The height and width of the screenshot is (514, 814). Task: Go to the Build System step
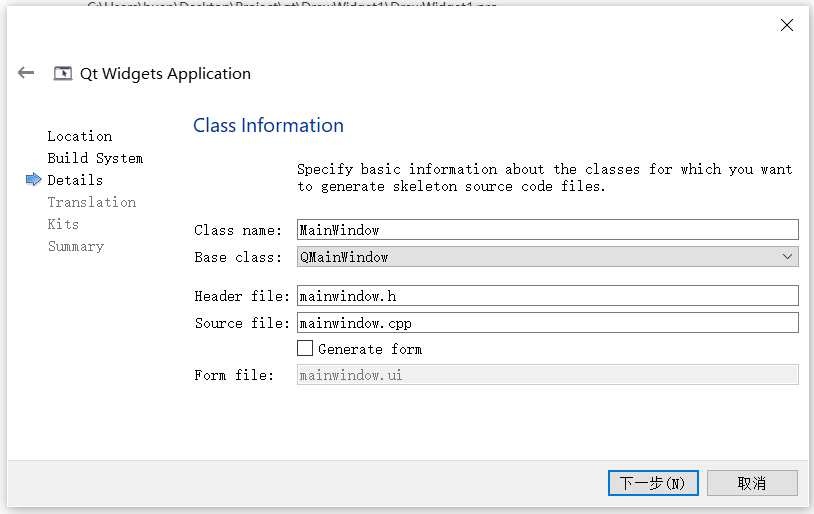pos(95,158)
